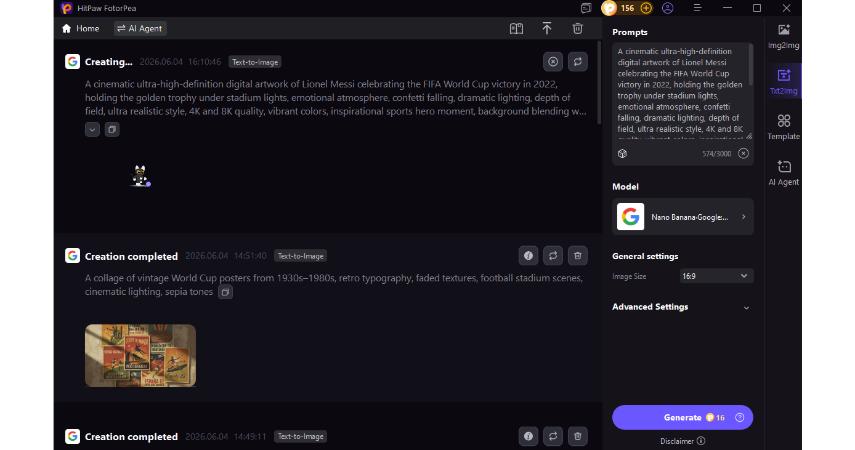Viewport: 855px width, 450px height.
Task: Show info for 14:49:11 completed creation
Action: [528, 436]
